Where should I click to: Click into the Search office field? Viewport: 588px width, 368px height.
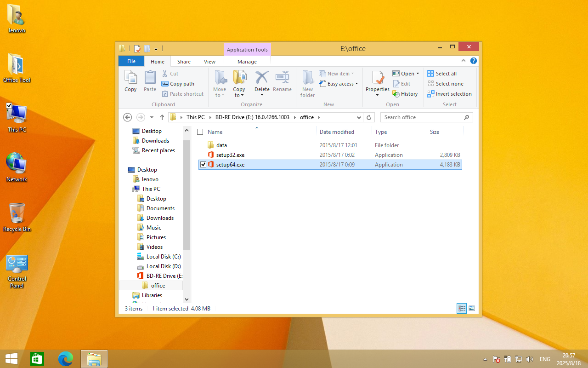click(423, 117)
